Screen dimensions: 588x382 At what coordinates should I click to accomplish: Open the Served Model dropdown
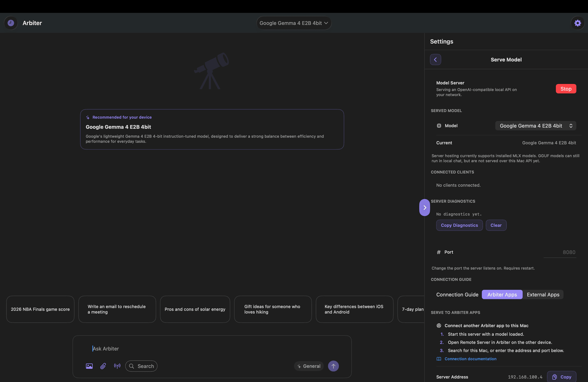click(x=536, y=126)
